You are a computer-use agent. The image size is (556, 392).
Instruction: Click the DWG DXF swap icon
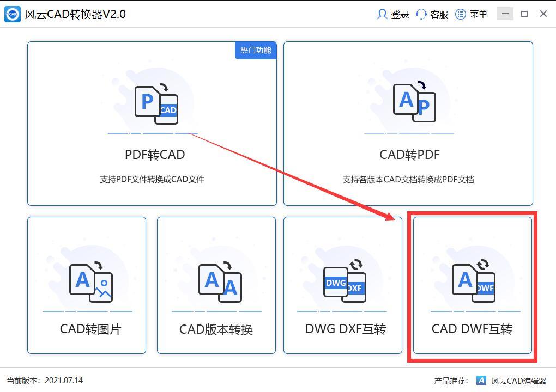pyautogui.click(x=345, y=281)
